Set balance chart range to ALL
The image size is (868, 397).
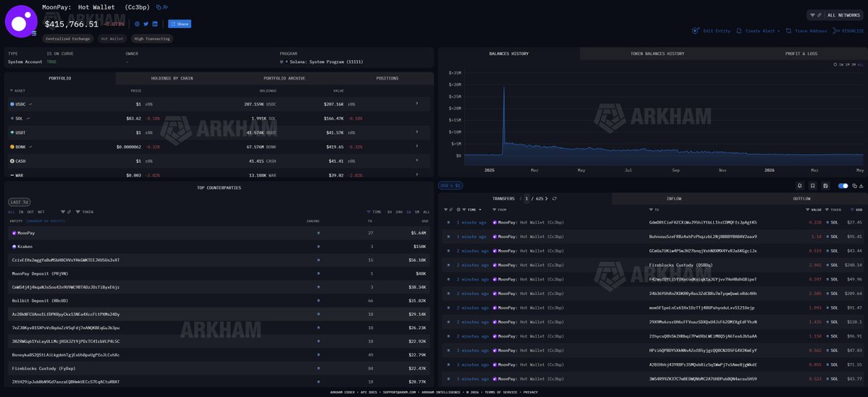coord(860,64)
